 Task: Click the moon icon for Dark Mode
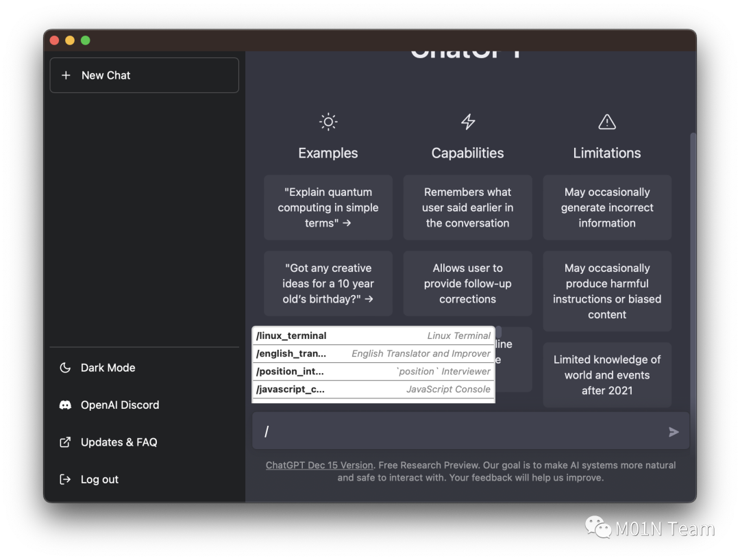click(x=65, y=368)
